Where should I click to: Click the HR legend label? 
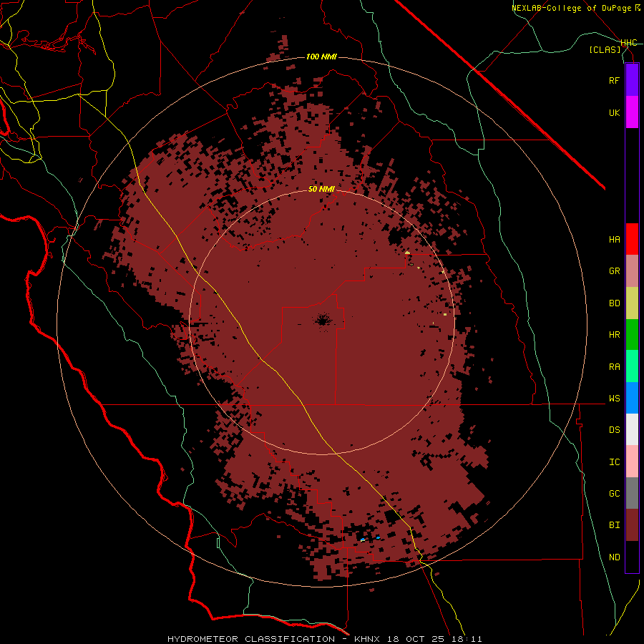click(x=615, y=335)
